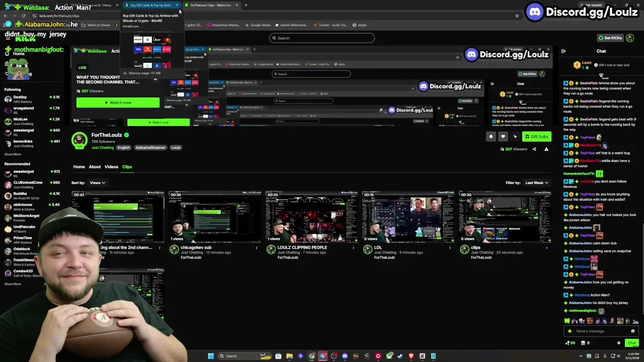
Task: Open Discord from the taskbar
Action: click(x=345, y=356)
